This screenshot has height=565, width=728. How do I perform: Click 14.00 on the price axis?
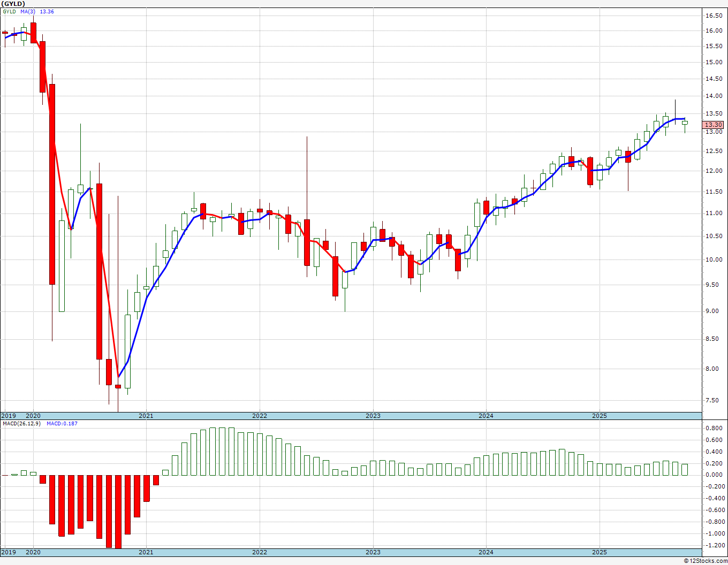point(714,96)
